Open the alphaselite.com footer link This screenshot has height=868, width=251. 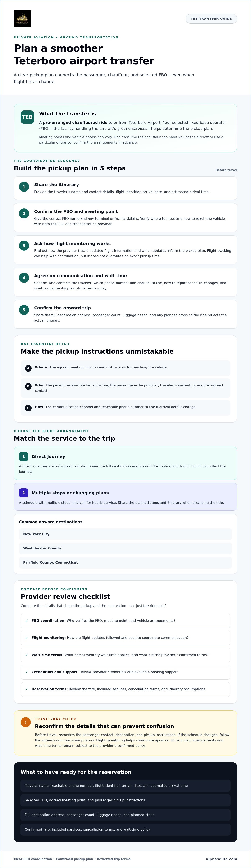pyautogui.click(x=221, y=859)
